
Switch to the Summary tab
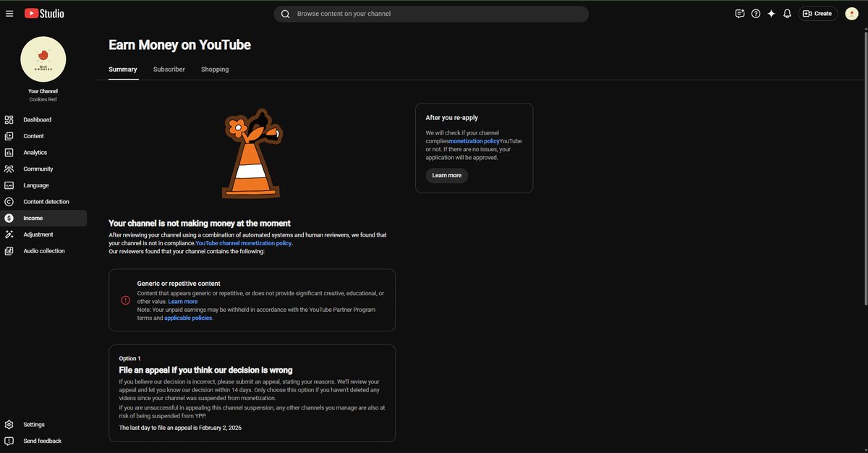123,69
